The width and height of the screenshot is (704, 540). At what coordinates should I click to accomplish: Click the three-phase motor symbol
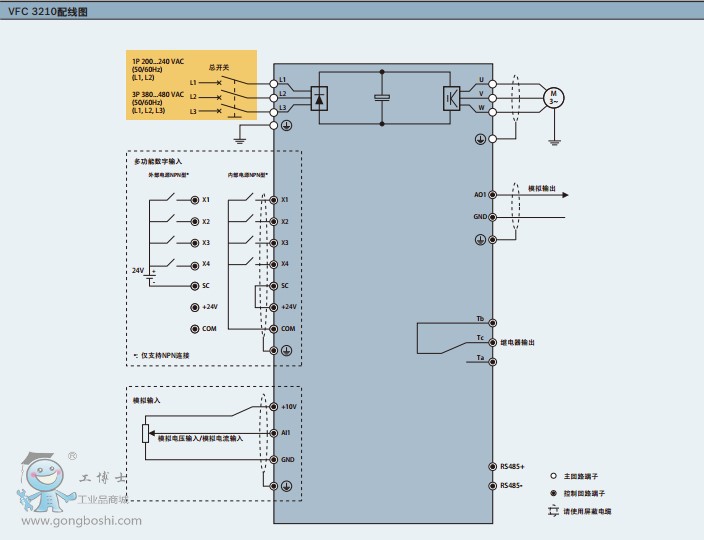(x=553, y=97)
